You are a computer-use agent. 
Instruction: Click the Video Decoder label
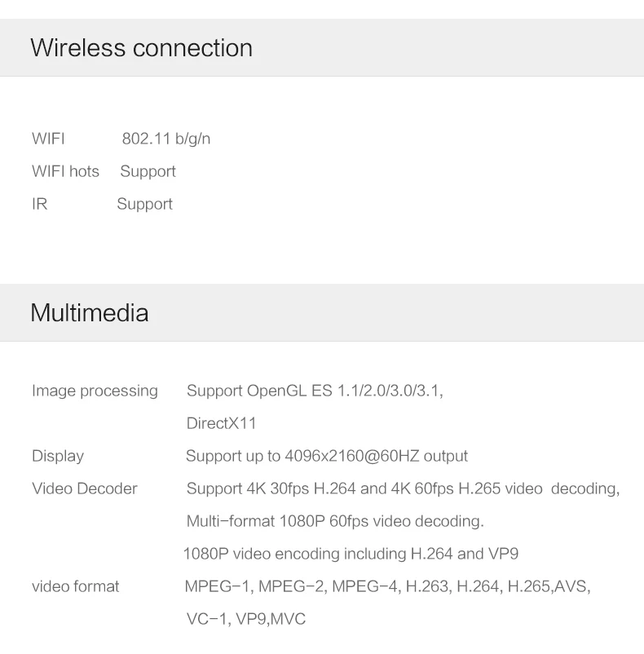point(85,488)
